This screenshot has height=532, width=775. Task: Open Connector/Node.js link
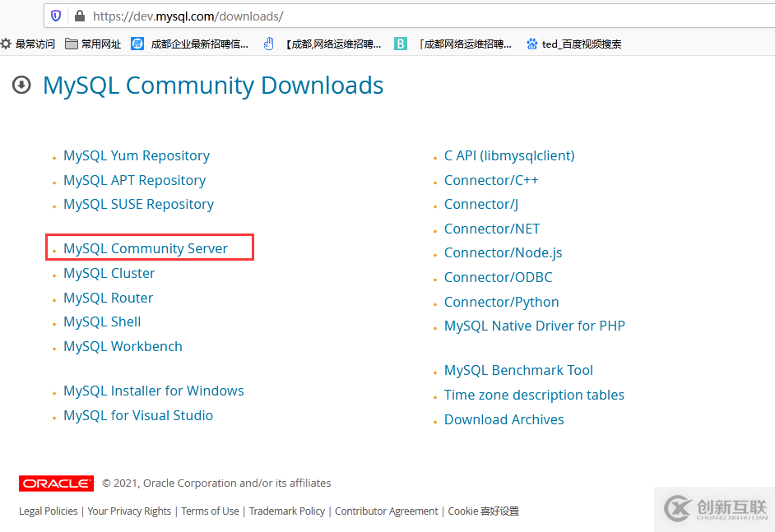coord(504,252)
